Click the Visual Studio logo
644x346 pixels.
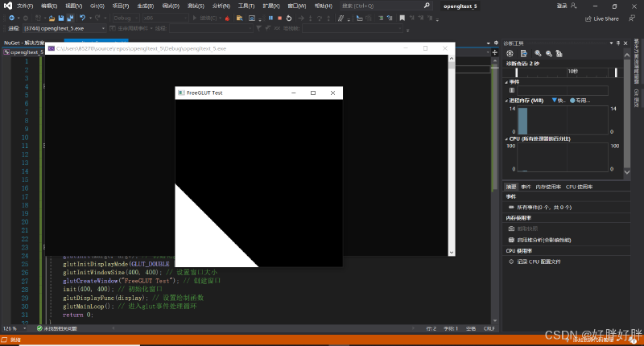(x=8, y=6)
